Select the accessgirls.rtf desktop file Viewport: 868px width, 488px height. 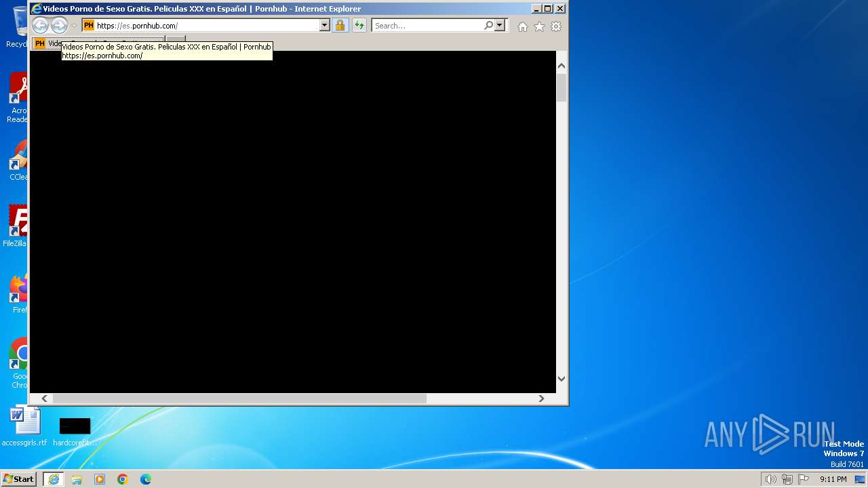25,426
